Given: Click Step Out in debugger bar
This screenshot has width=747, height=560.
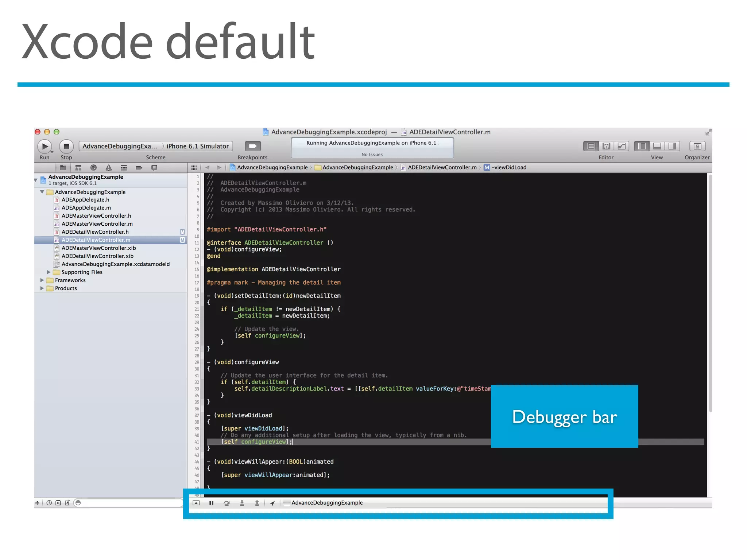Looking at the screenshot, I should tap(257, 503).
